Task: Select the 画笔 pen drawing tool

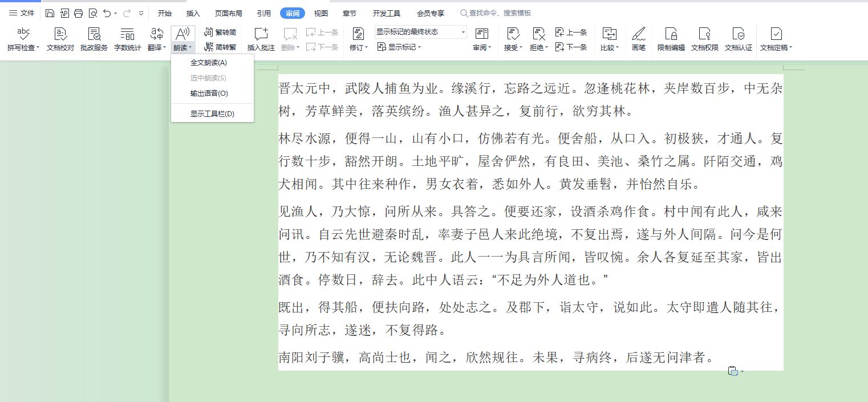Action: (639, 40)
